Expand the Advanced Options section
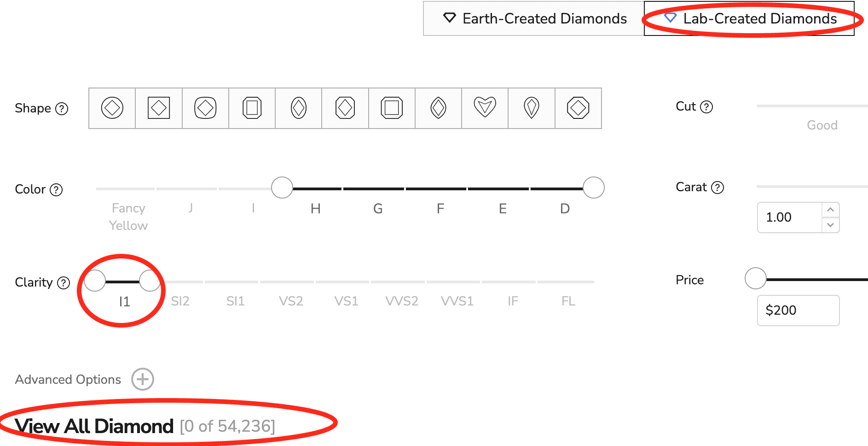This screenshot has width=868, height=446. pos(143,379)
